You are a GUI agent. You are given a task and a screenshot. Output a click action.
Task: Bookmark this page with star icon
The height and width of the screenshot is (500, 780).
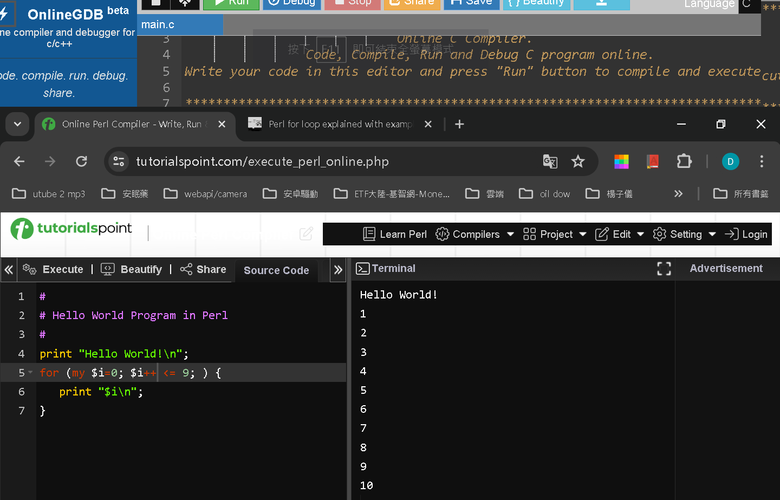[578, 162]
